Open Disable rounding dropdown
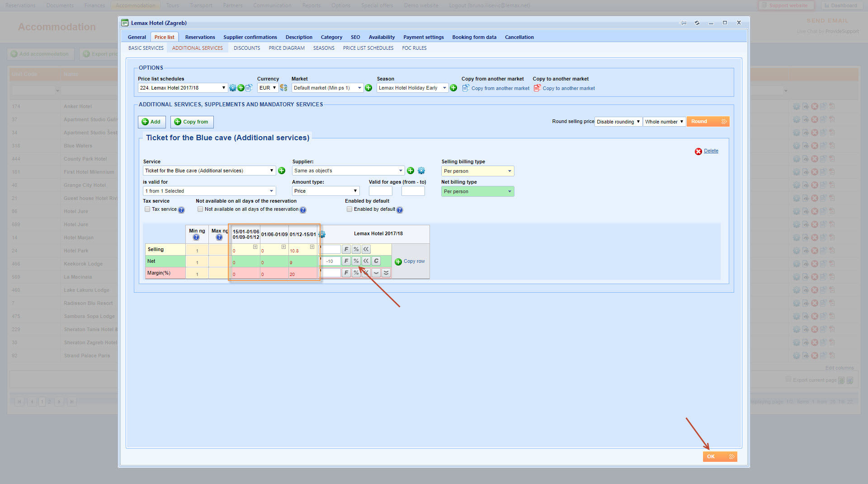Viewport: 868px width, 484px height. tap(618, 122)
